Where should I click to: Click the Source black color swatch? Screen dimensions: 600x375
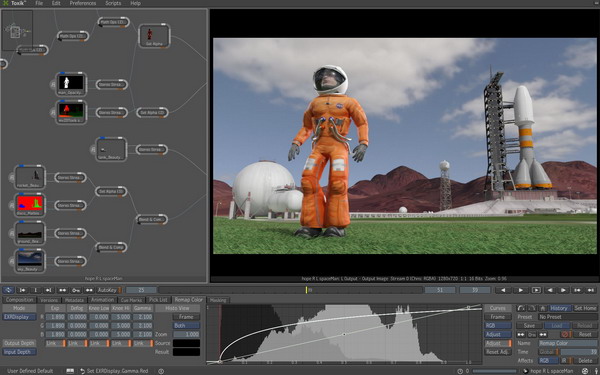(x=186, y=343)
